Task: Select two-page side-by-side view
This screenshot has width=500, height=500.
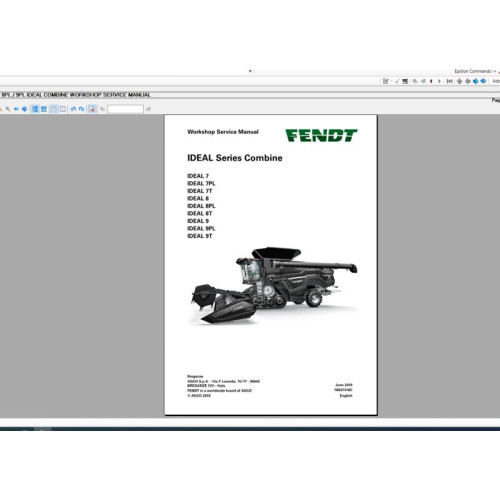Action: (x=63, y=109)
